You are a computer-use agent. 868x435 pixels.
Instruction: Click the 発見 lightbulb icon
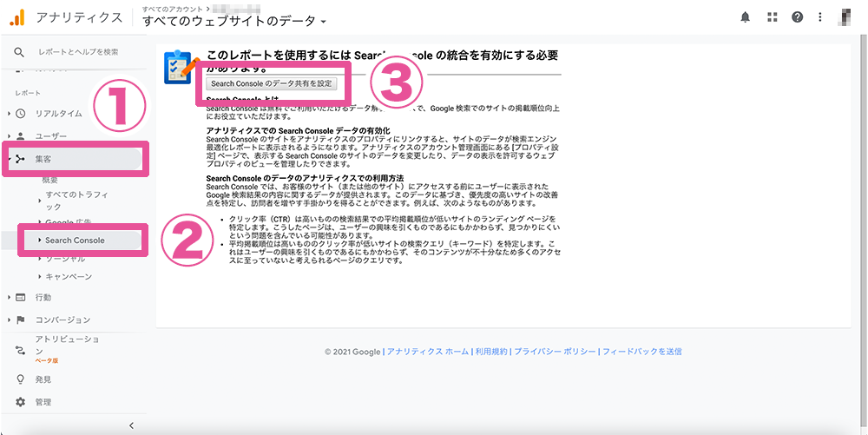click(x=21, y=379)
